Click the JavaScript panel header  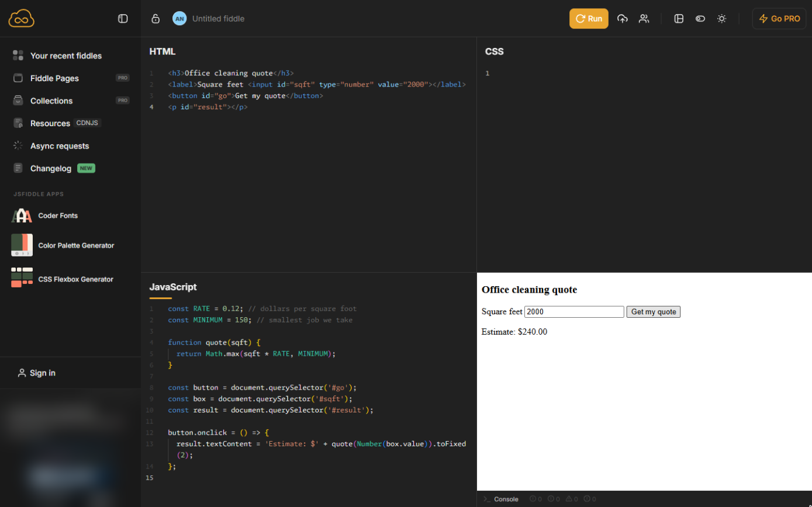pyautogui.click(x=173, y=287)
